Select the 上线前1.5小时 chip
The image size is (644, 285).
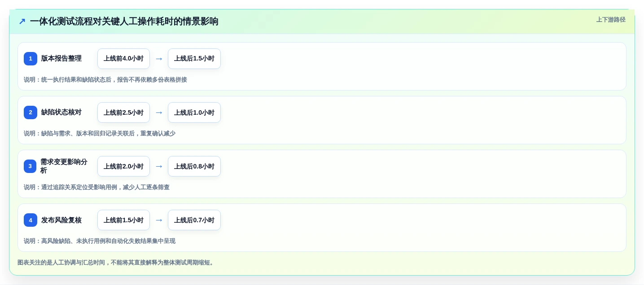tap(123, 220)
